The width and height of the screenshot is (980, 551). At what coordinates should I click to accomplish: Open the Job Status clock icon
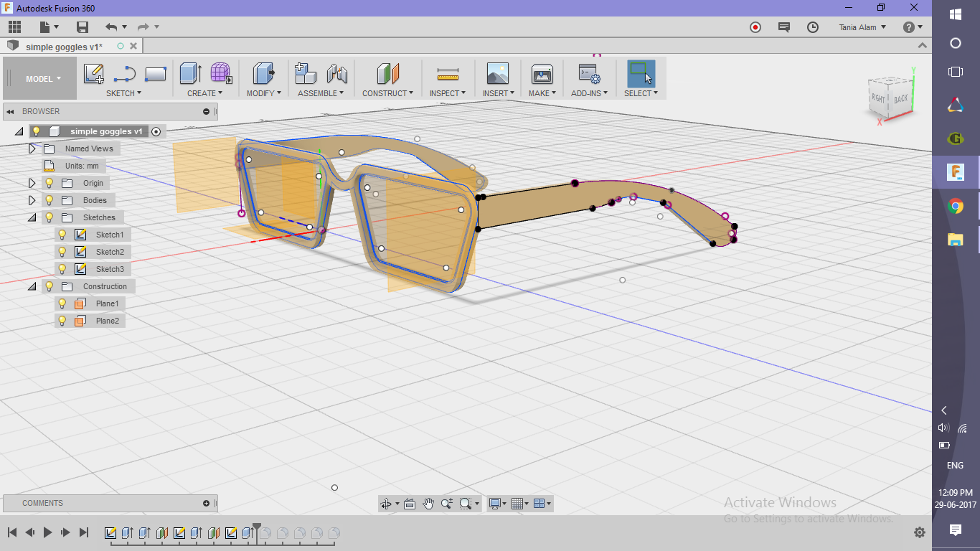tap(813, 27)
